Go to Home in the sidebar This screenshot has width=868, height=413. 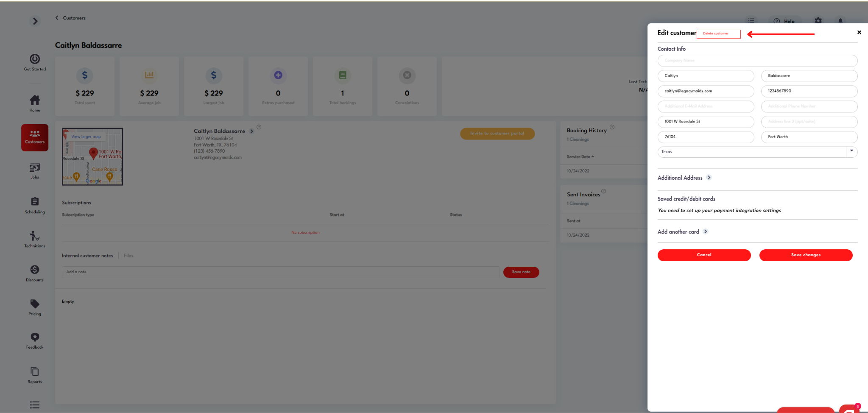tap(35, 103)
